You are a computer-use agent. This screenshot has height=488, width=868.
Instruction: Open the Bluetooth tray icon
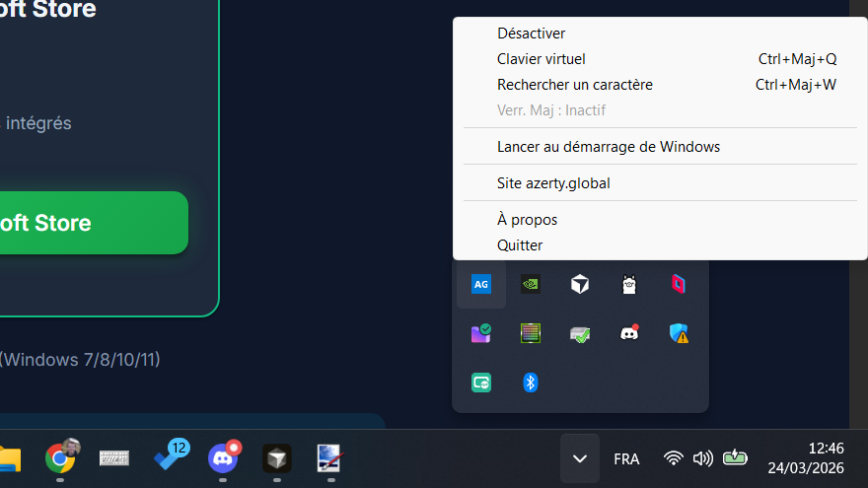click(x=531, y=383)
